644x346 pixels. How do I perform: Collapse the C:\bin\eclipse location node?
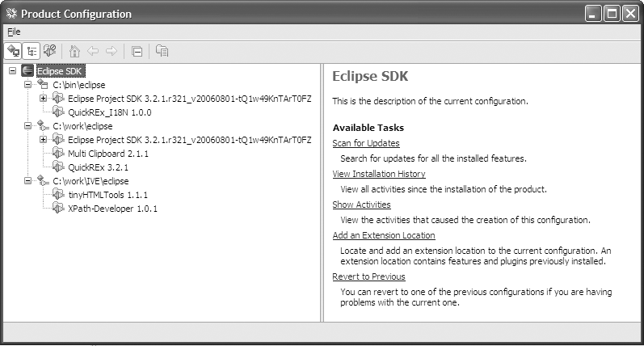(x=27, y=84)
